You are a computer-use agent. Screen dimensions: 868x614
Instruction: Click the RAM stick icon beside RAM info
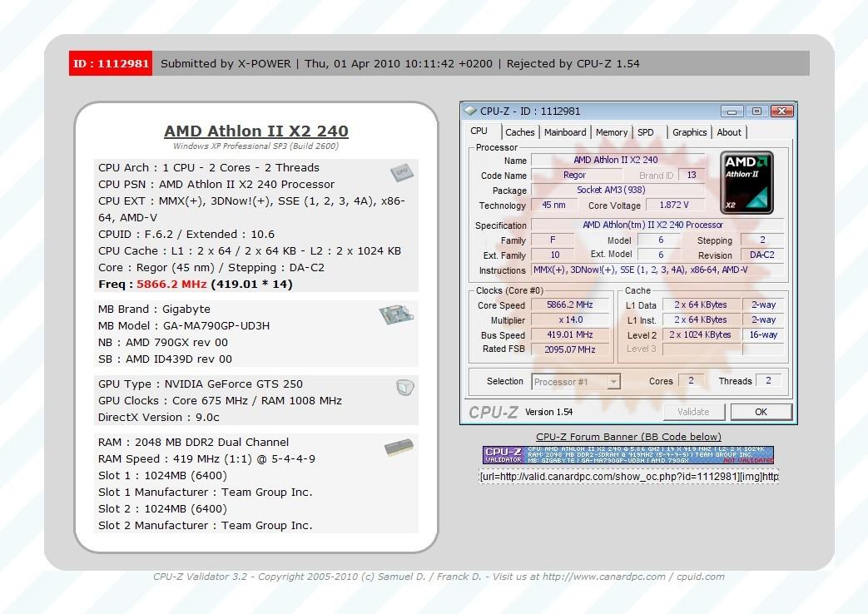tap(399, 447)
